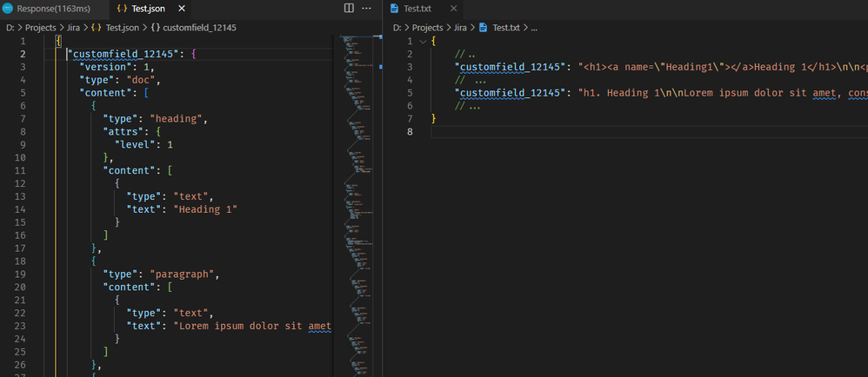Place cursor on "version": 1 in Test.json
The height and width of the screenshot is (377, 868).
point(117,67)
